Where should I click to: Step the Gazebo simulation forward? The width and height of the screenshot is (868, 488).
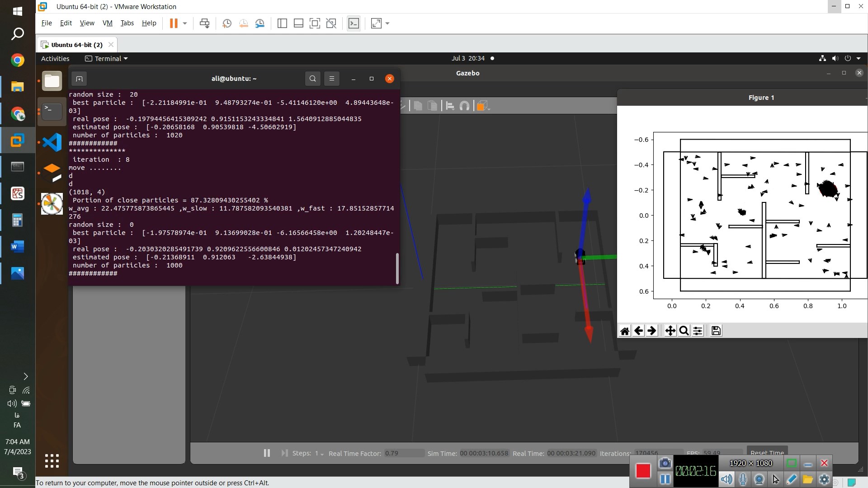tap(284, 453)
